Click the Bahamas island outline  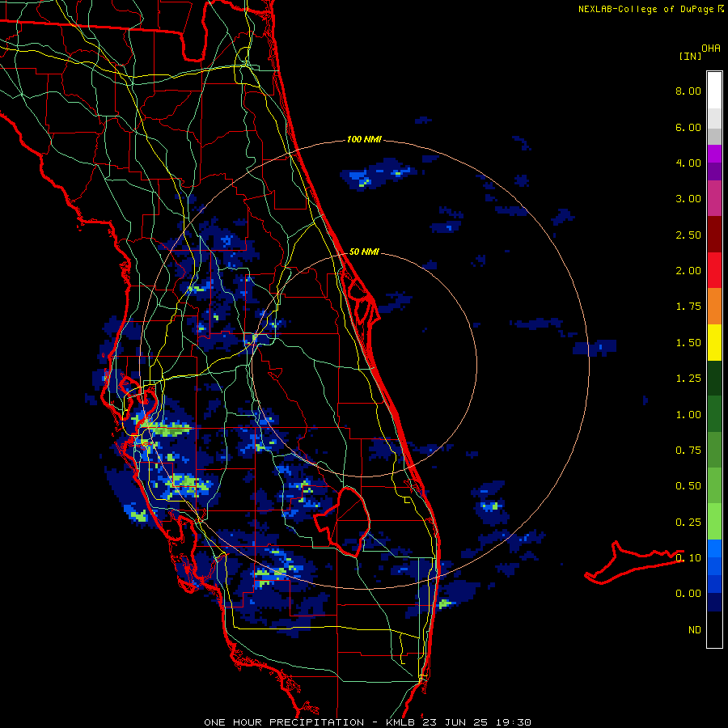(x=634, y=563)
